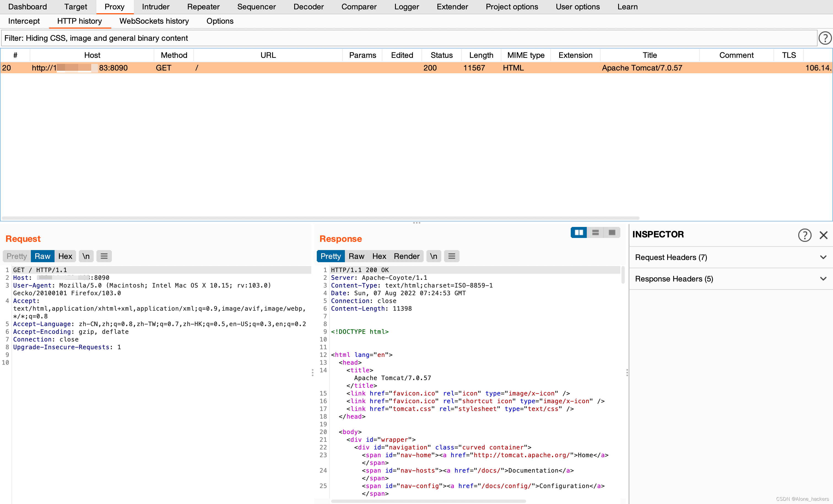Sort history by Status column header
833x504 pixels.
[x=441, y=55]
